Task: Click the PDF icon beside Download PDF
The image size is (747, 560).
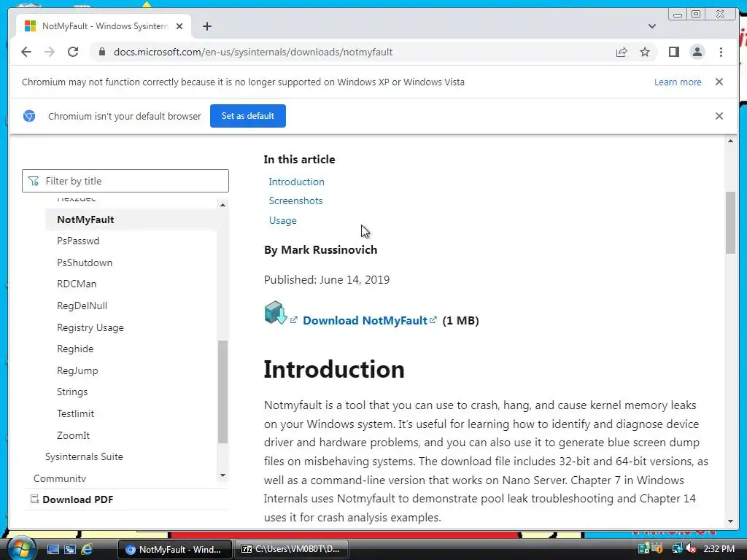Action: pyautogui.click(x=34, y=499)
